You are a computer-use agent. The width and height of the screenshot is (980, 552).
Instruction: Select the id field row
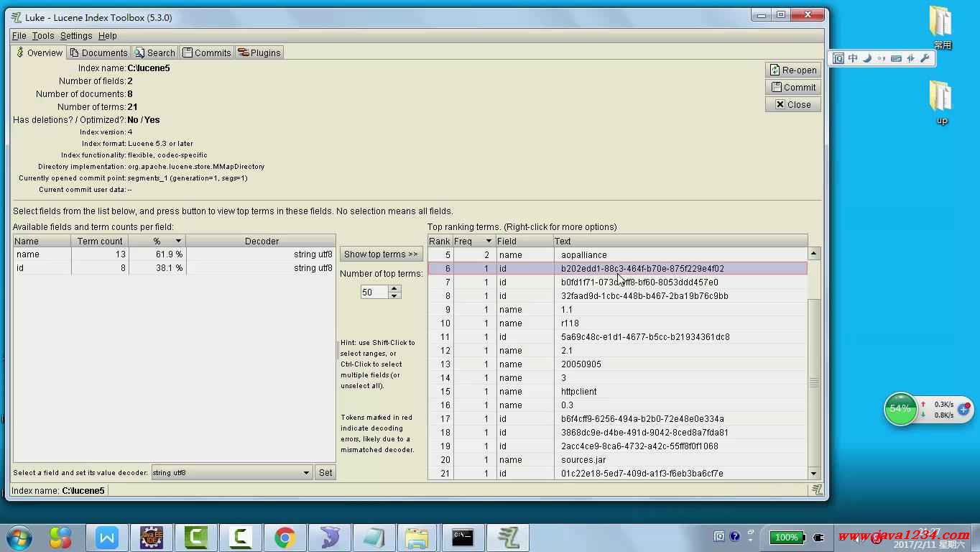point(174,267)
